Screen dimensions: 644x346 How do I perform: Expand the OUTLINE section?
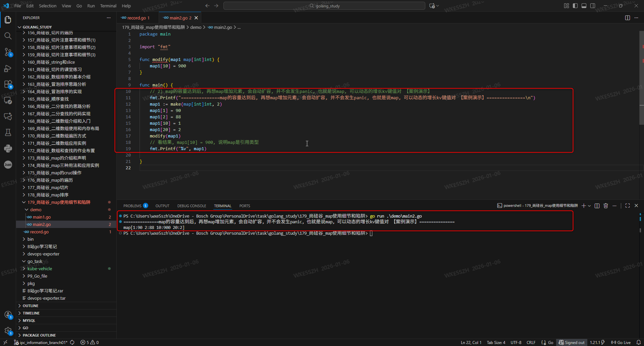click(x=66, y=306)
